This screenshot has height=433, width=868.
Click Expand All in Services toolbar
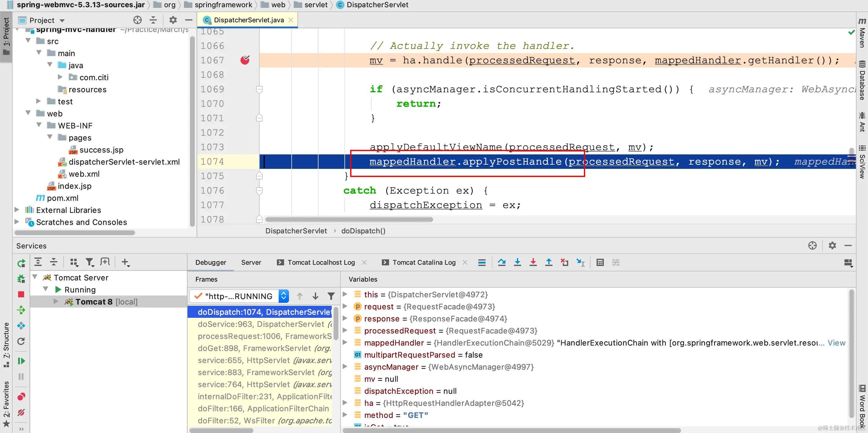pyautogui.click(x=38, y=262)
